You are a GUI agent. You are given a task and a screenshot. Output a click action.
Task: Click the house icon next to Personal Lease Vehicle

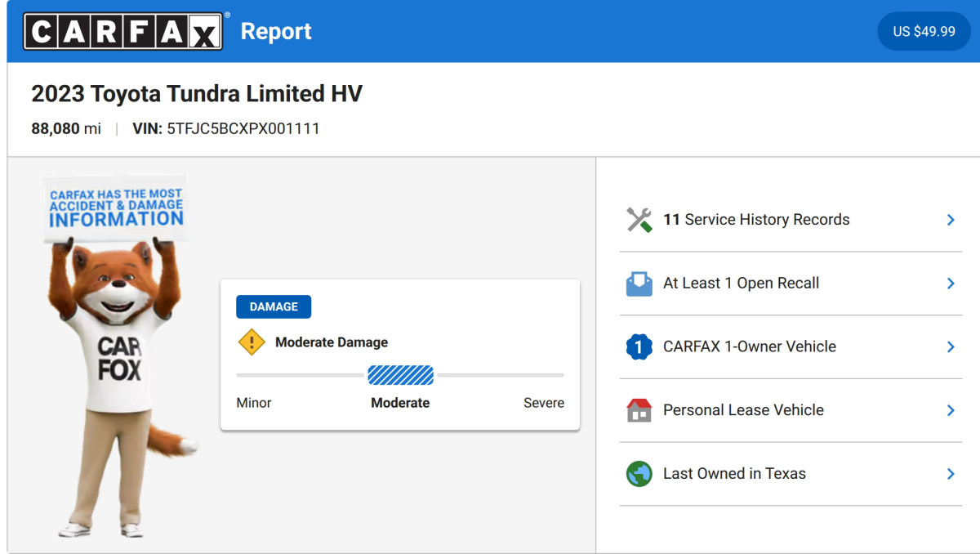pyautogui.click(x=639, y=410)
